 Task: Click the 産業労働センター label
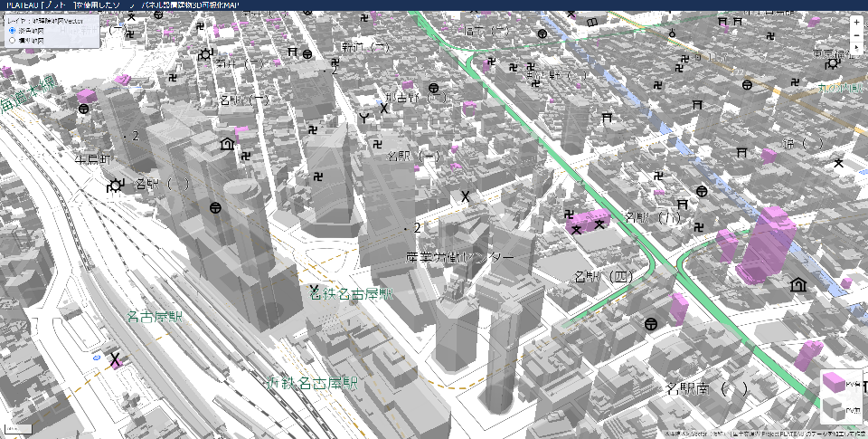tap(459, 258)
